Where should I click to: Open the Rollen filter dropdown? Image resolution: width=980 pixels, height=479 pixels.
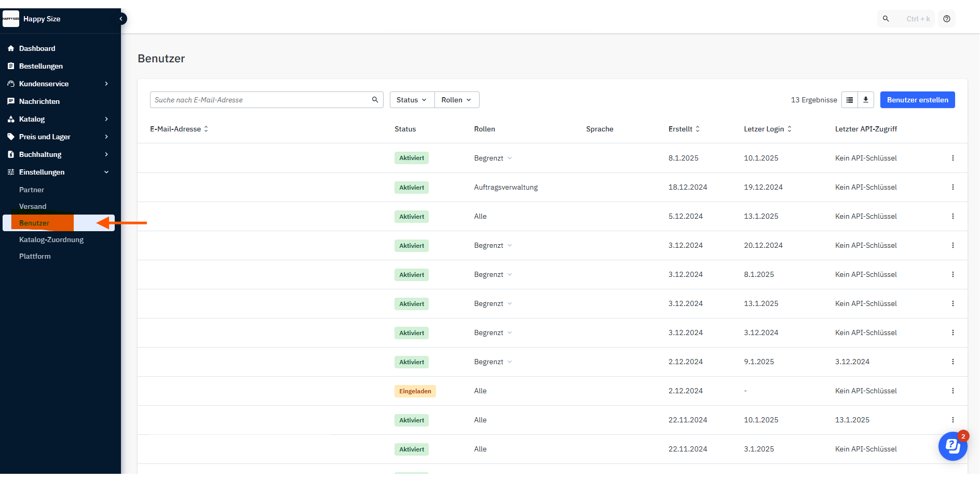456,100
